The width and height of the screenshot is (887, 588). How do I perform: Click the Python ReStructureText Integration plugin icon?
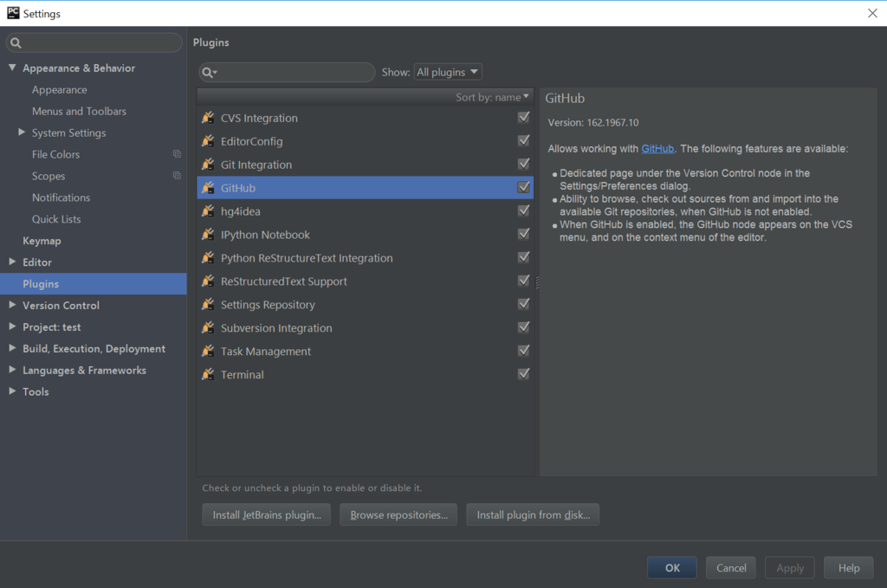tap(208, 257)
